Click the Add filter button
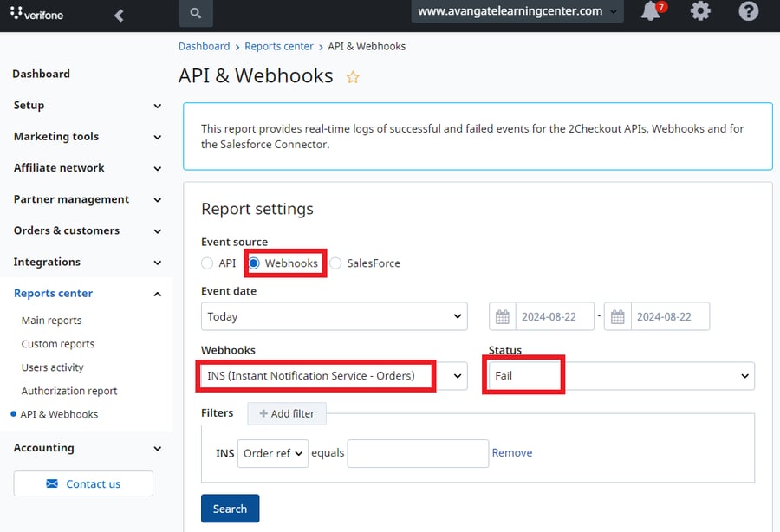The image size is (780, 532). tap(287, 413)
